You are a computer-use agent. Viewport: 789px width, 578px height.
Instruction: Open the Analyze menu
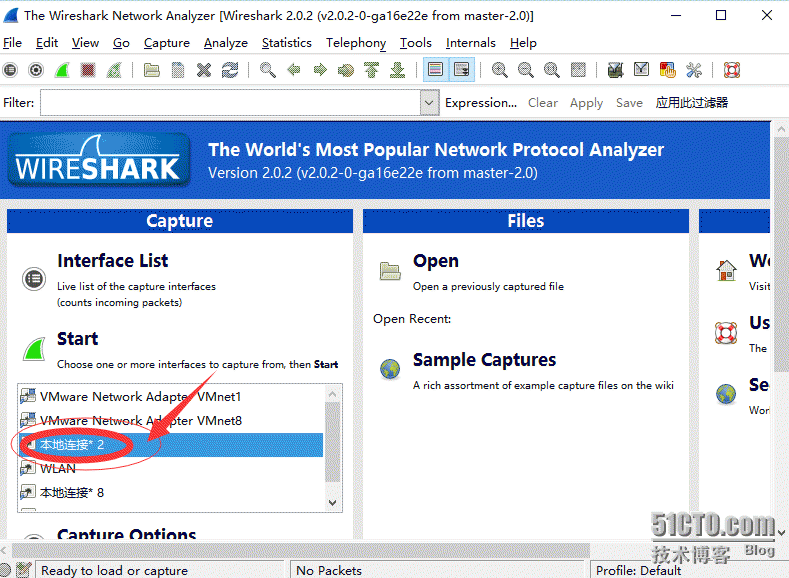(x=225, y=43)
